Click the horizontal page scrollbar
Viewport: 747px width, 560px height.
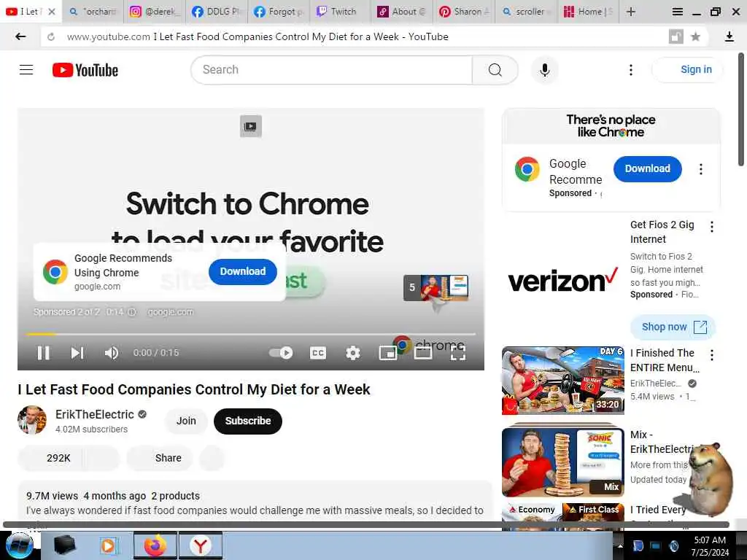click(x=366, y=525)
